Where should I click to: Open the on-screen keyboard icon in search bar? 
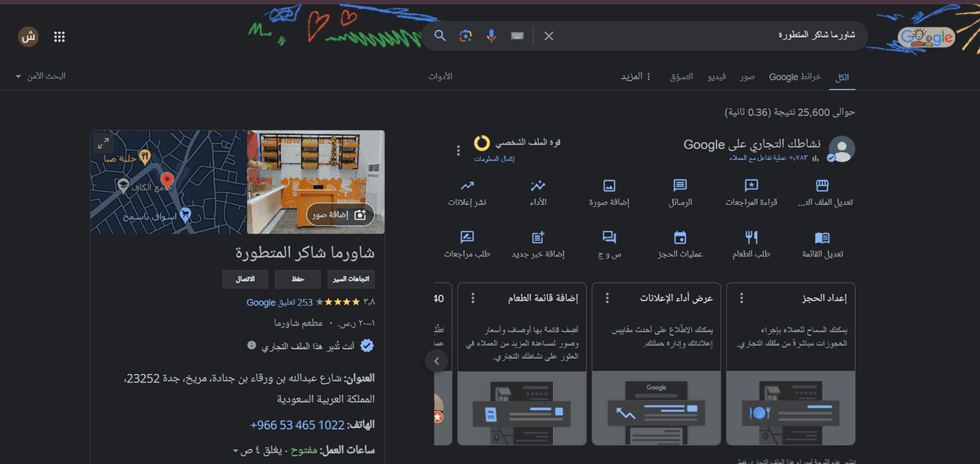pyautogui.click(x=517, y=36)
